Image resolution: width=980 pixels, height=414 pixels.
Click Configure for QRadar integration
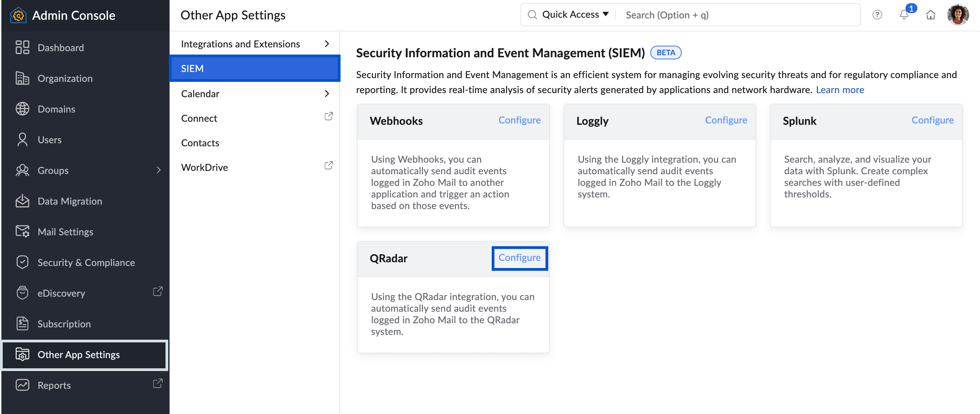(x=519, y=258)
